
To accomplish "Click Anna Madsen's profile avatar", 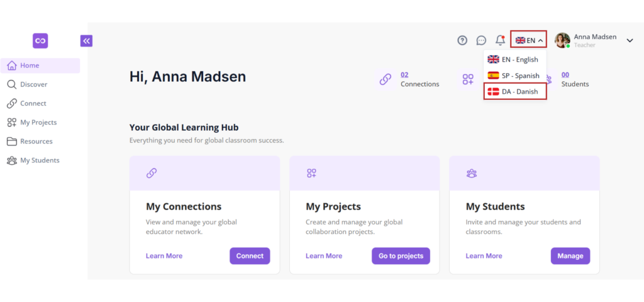I will 562,40.
